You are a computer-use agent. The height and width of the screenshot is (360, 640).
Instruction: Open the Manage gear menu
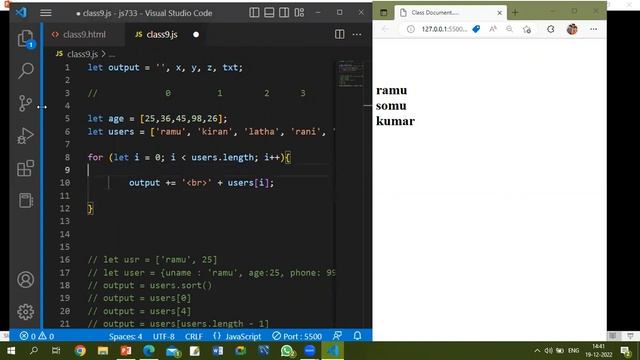[x=26, y=312]
